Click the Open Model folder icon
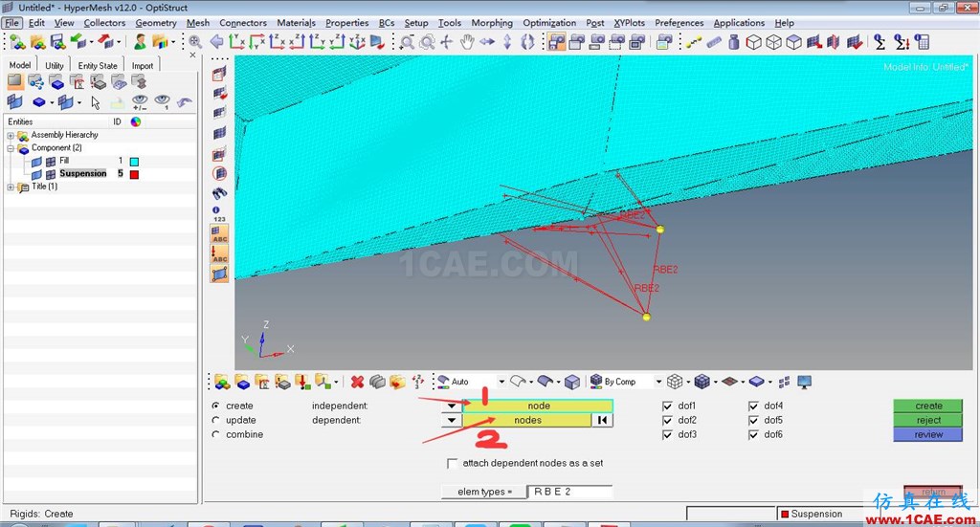980x527 pixels. [x=38, y=42]
